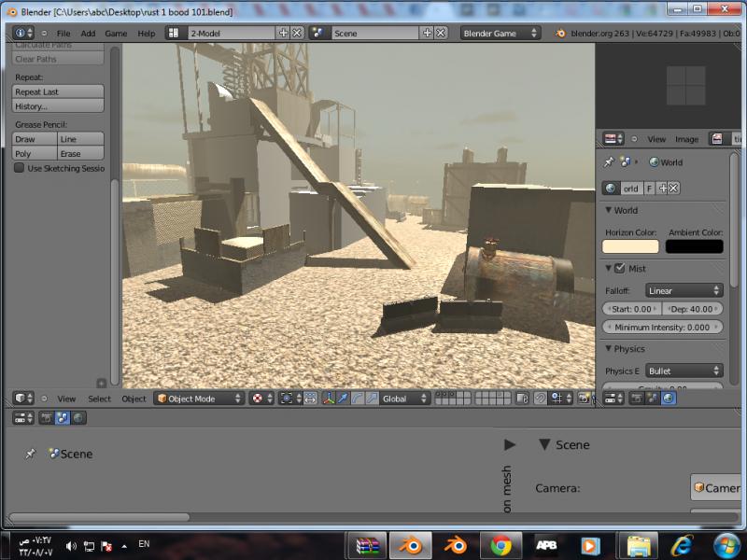Open the Object Mode dropdown
747x560 pixels.
[199, 399]
